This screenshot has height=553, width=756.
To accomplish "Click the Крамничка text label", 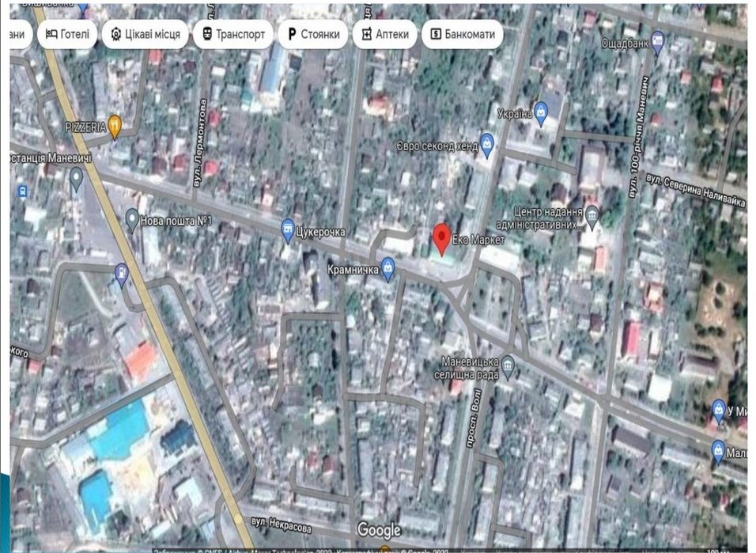I will tap(353, 269).
